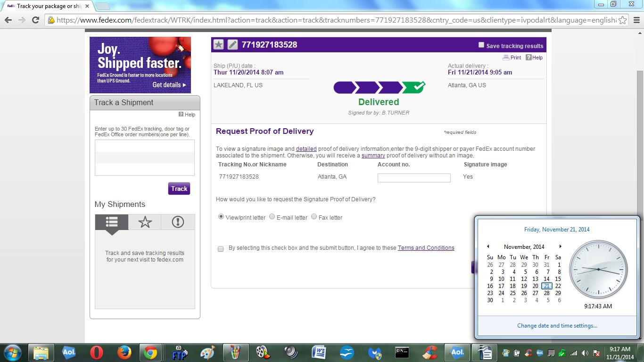Screen dimensions: 644x362
Task: Click the Print link
Action: pyautogui.click(x=516, y=58)
